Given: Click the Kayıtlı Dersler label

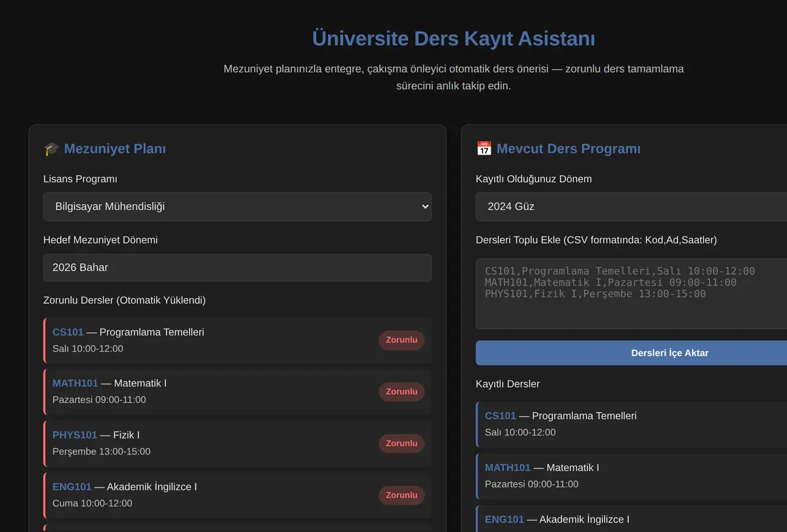Looking at the screenshot, I should click(508, 384).
